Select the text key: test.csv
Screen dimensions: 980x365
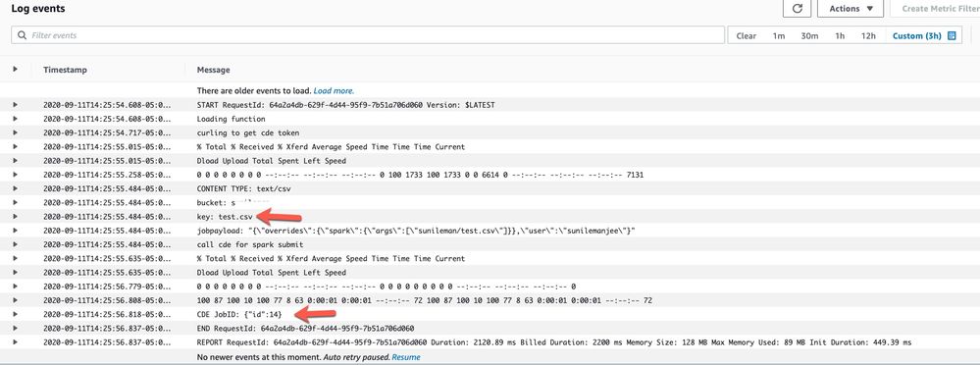point(225,217)
